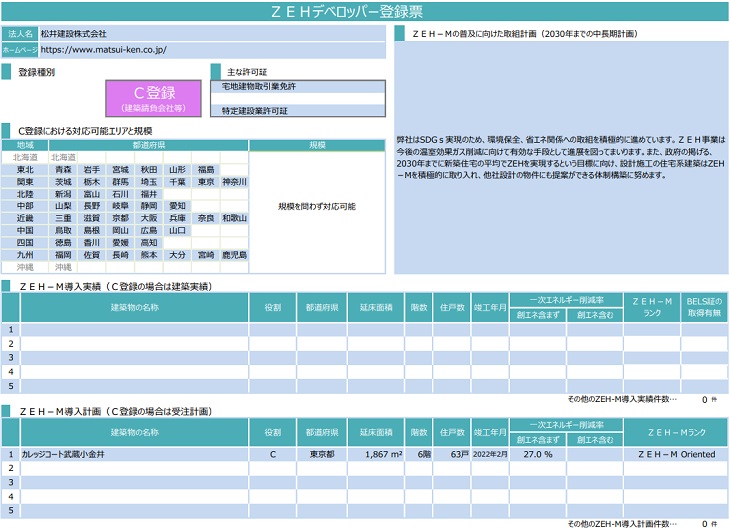Click the 茨城 prefecture cell
730x531 pixels.
pyautogui.click(x=63, y=182)
